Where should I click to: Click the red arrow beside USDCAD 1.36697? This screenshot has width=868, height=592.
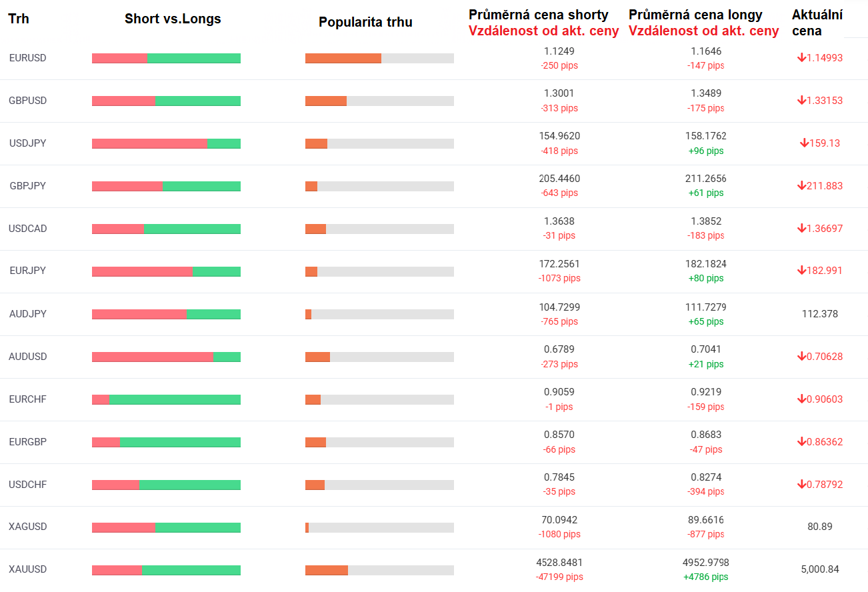click(x=801, y=229)
